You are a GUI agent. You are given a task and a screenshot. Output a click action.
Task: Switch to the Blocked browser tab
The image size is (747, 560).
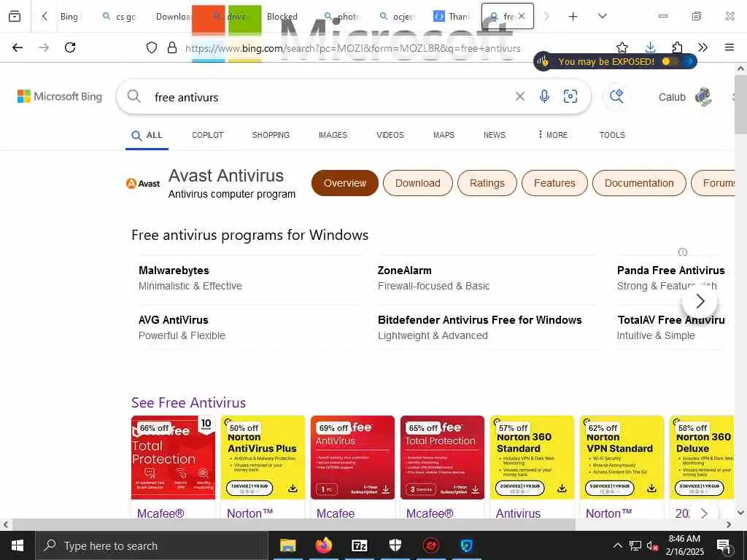point(282,17)
